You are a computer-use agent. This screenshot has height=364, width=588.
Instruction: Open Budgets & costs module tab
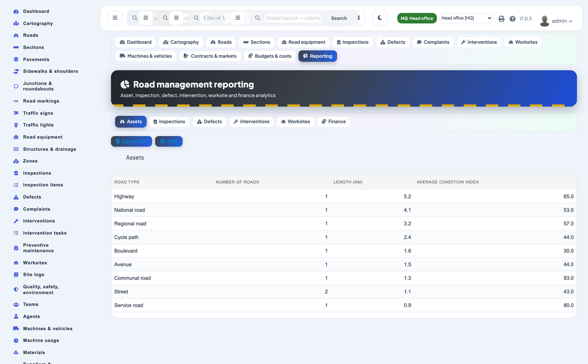[269, 56]
